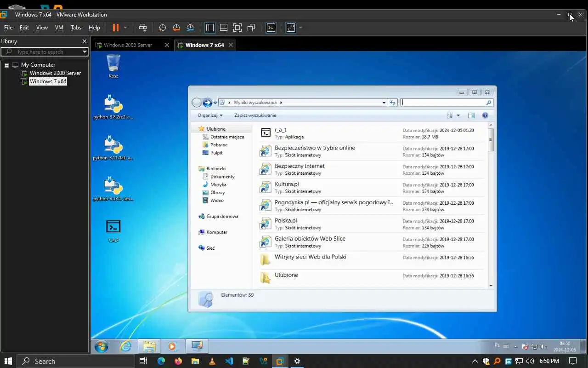Open the View menu
This screenshot has width=588, height=368.
click(42, 28)
